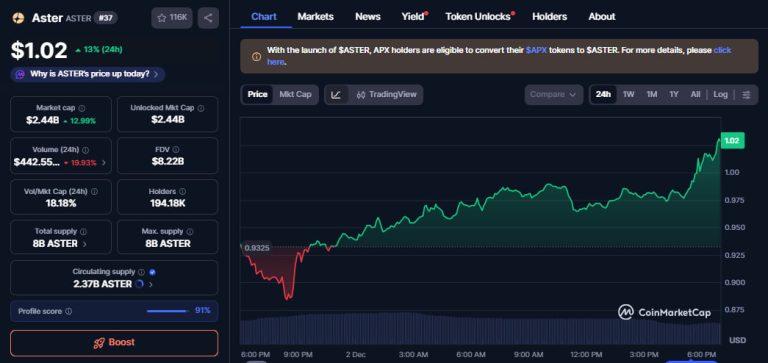The height and width of the screenshot is (363, 768).
Task: Toggle chart to Mkt Cap view
Action: (x=295, y=95)
